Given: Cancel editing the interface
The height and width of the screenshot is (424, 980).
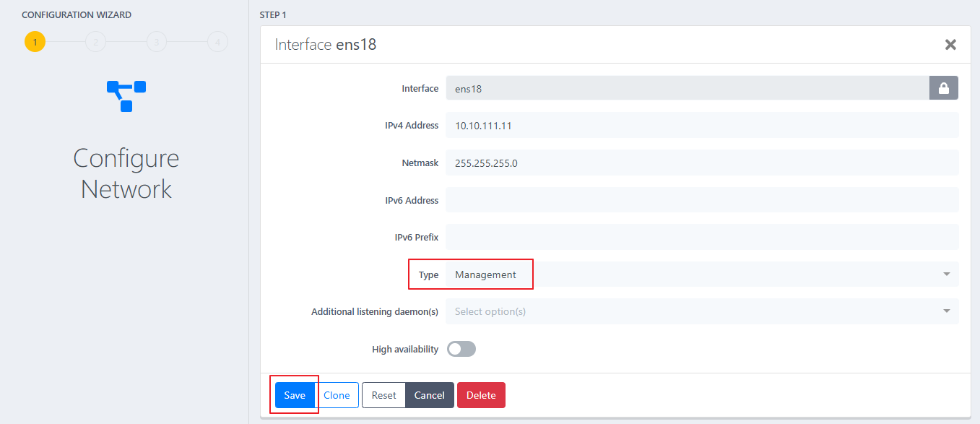Looking at the screenshot, I should [430, 395].
